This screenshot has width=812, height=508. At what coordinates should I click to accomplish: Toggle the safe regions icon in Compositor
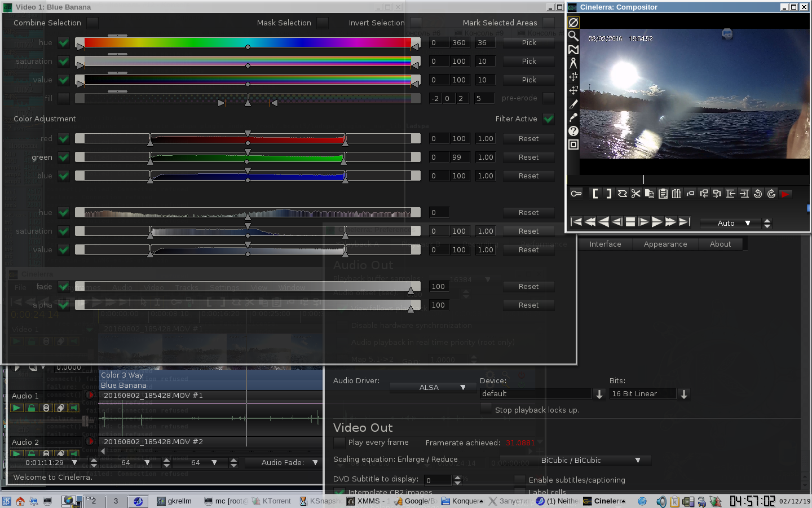[573, 144]
